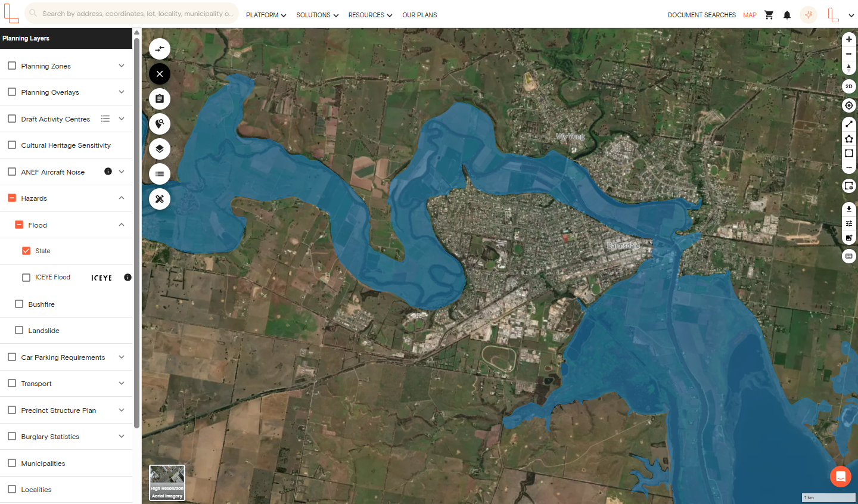Click the location search pin icon

(160, 124)
